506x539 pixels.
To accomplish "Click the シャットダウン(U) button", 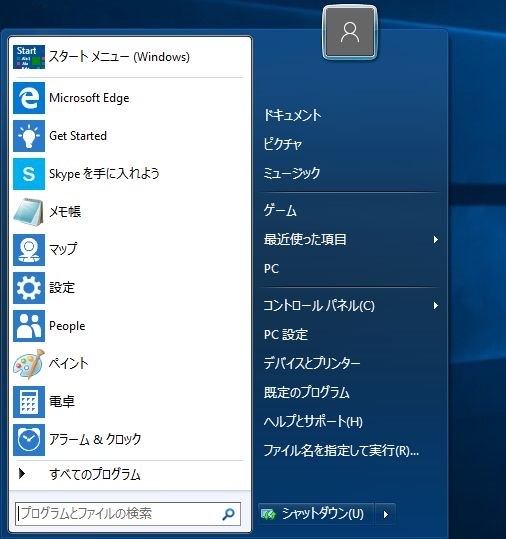I will [x=316, y=514].
